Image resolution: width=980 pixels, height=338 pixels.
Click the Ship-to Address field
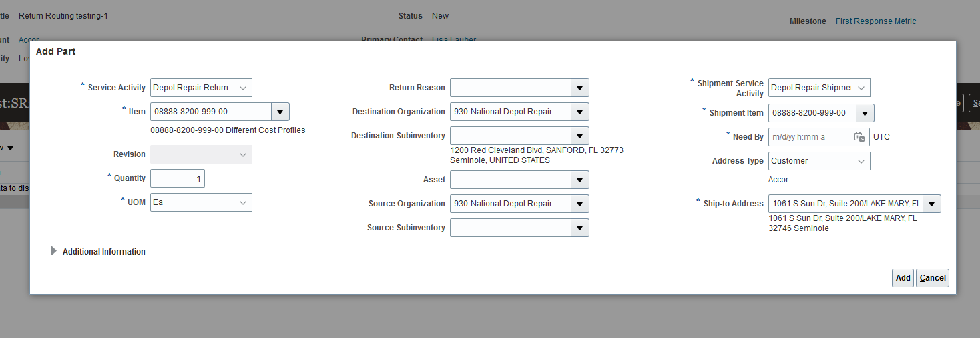[845, 204]
